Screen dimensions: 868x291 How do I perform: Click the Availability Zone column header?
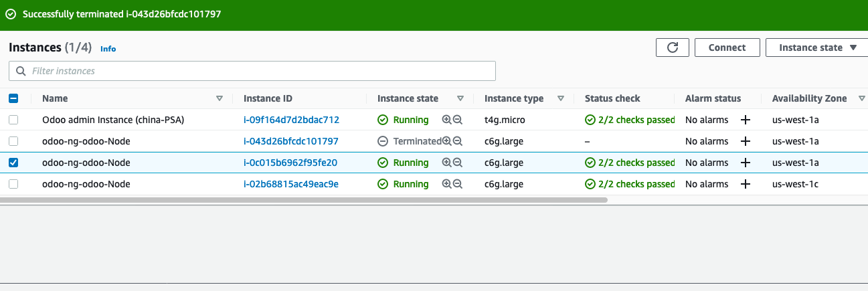(x=809, y=99)
